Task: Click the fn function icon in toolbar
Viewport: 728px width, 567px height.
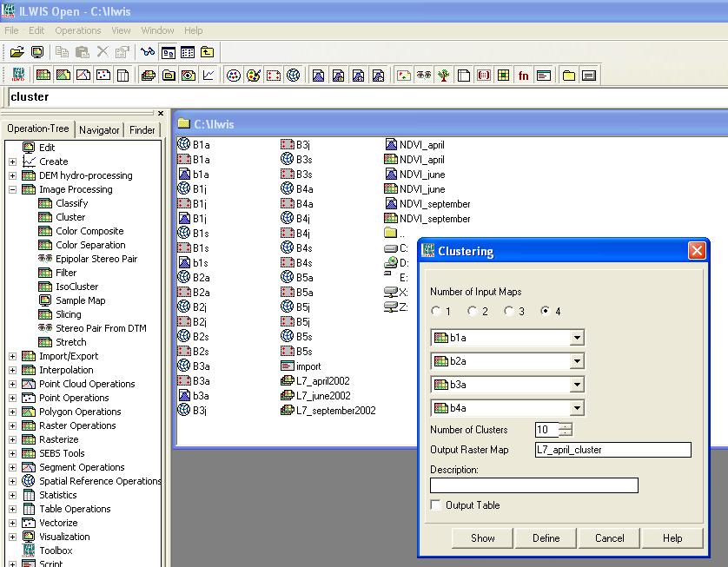Action: click(524, 76)
